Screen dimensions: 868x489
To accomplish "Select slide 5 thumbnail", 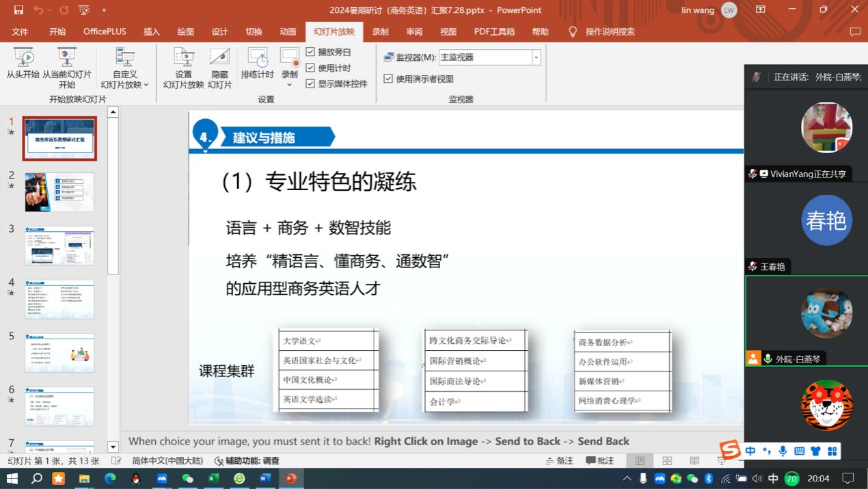I will pyautogui.click(x=59, y=353).
